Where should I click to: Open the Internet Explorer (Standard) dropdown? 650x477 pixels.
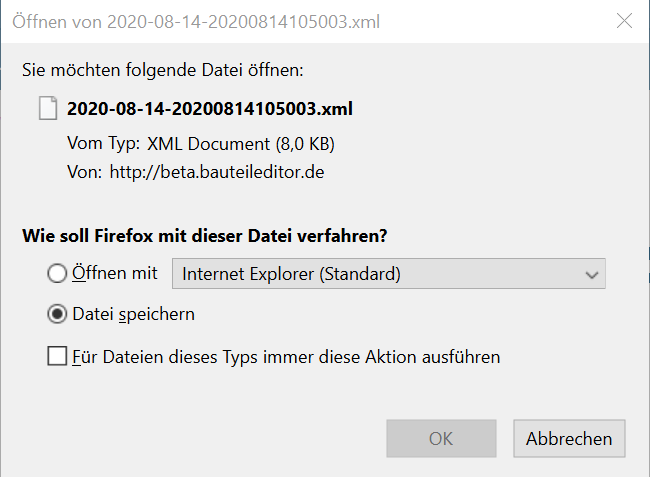[x=389, y=274]
